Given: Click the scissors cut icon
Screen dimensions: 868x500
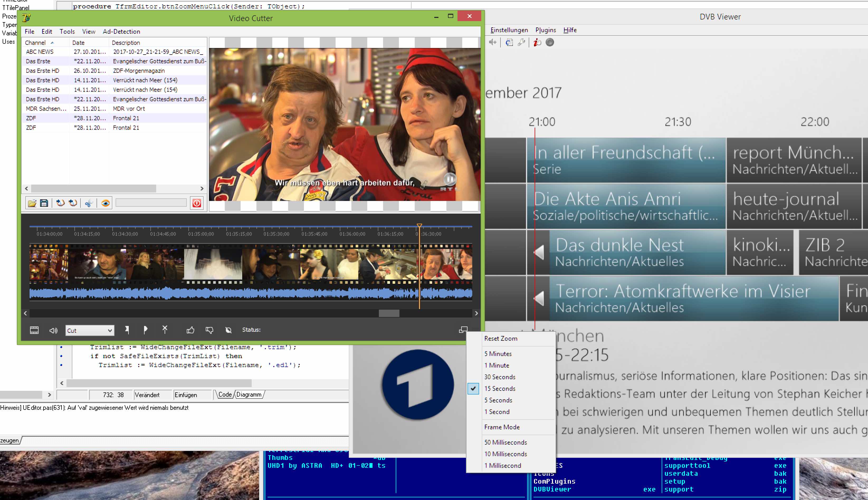Looking at the screenshot, I should point(89,203).
